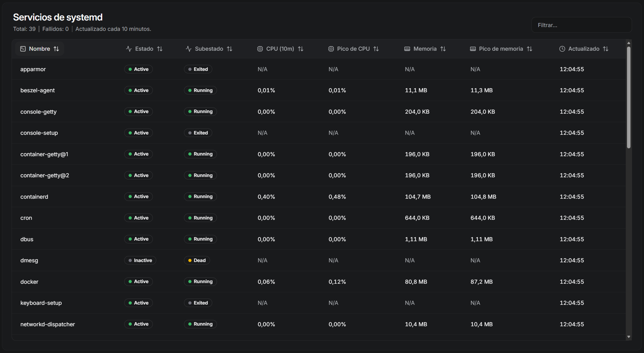Click the pulse icon beside Subestado header
644x353 pixels.
[x=189, y=49]
